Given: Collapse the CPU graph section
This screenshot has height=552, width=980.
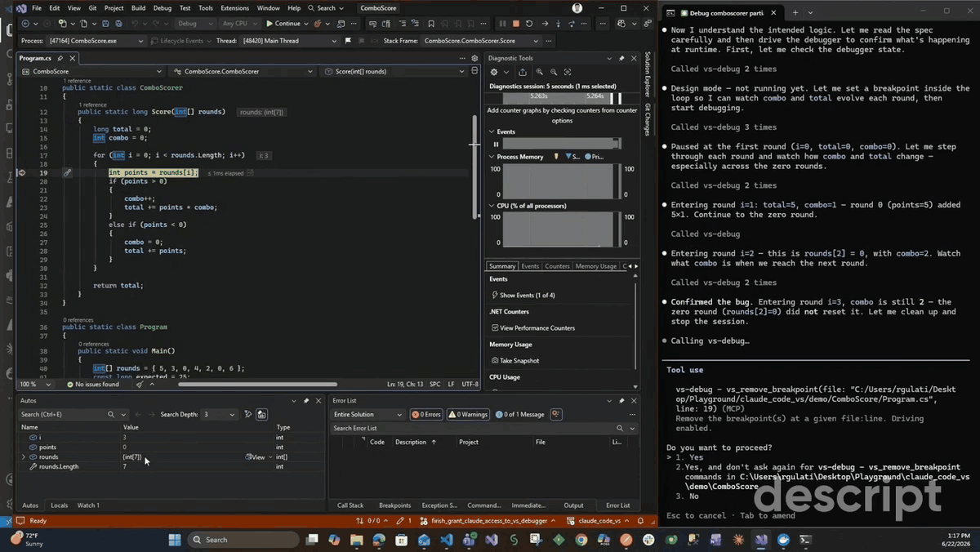Looking at the screenshot, I should point(492,206).
